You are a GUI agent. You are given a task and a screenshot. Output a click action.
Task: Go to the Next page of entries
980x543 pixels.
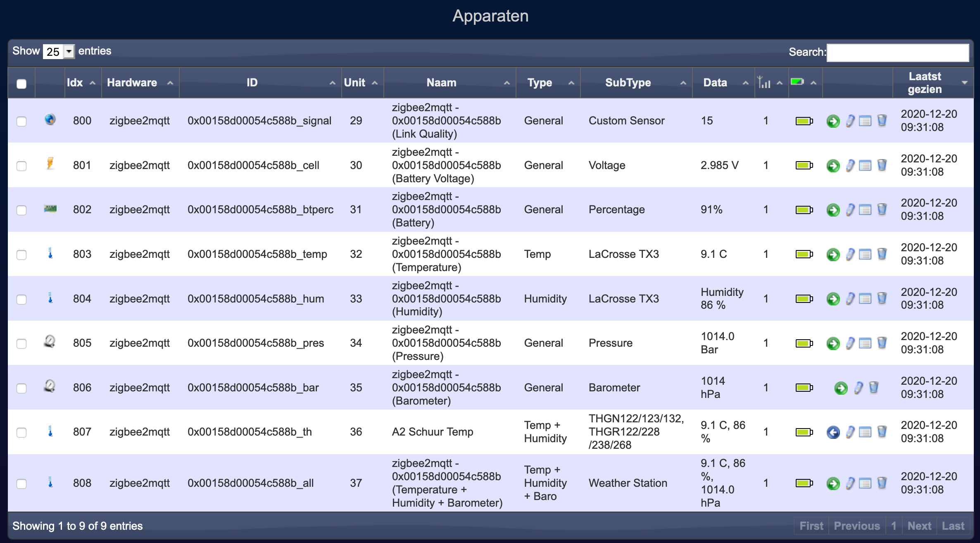pyautogui.click(x=919, y=525)
